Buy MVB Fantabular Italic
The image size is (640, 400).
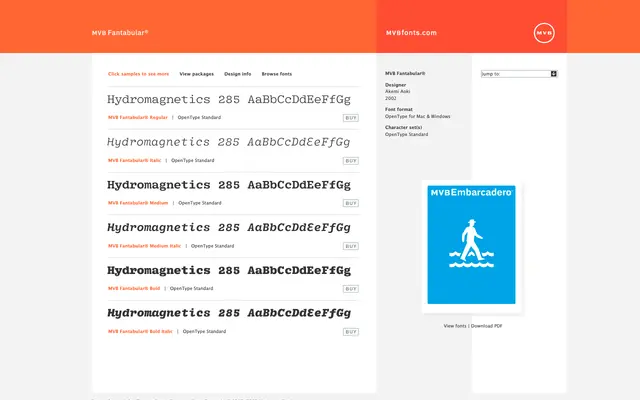pyautogui.click(x=351, y=161)
